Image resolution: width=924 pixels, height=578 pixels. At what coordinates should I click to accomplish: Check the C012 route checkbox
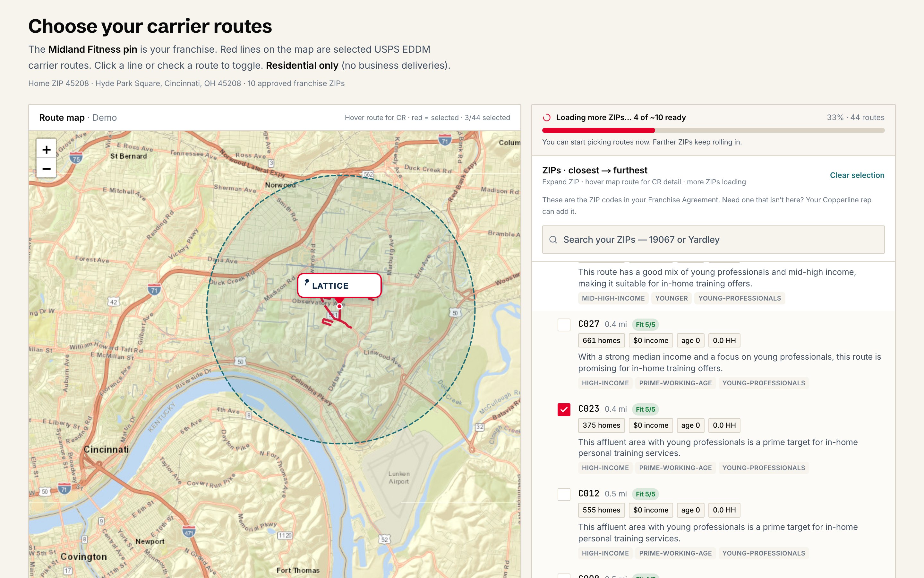564,494
